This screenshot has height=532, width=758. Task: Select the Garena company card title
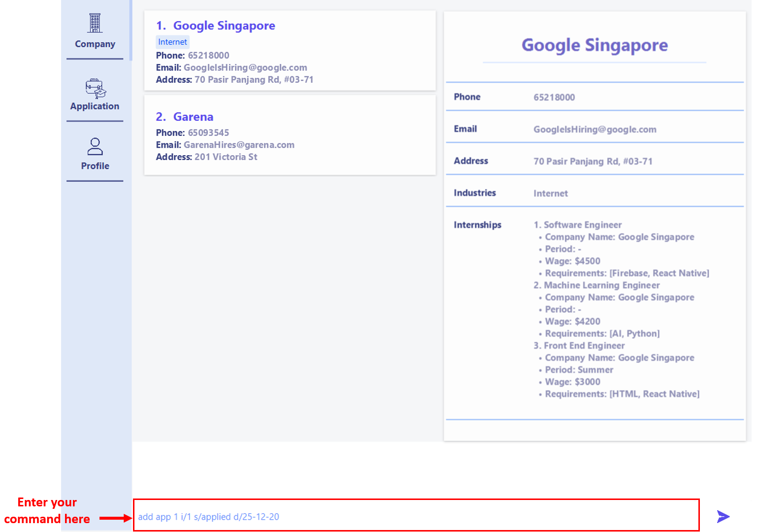193,117
